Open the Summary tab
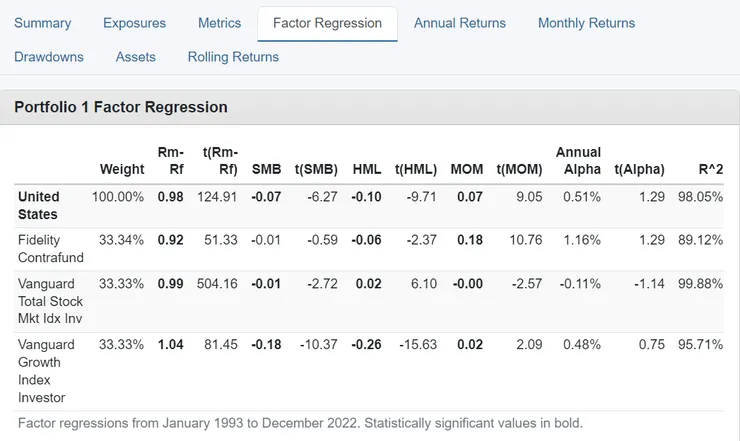The width and height of the screenshot is (740, 441). 42,23
